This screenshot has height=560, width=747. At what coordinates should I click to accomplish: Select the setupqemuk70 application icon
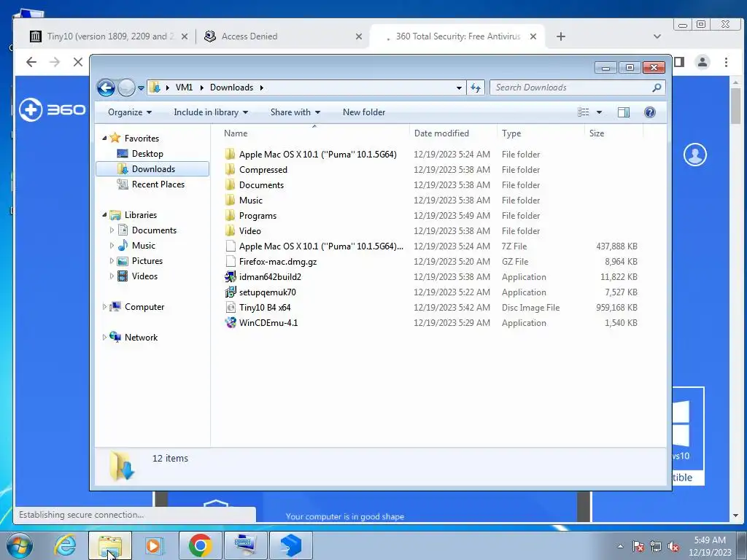[231, 292]
